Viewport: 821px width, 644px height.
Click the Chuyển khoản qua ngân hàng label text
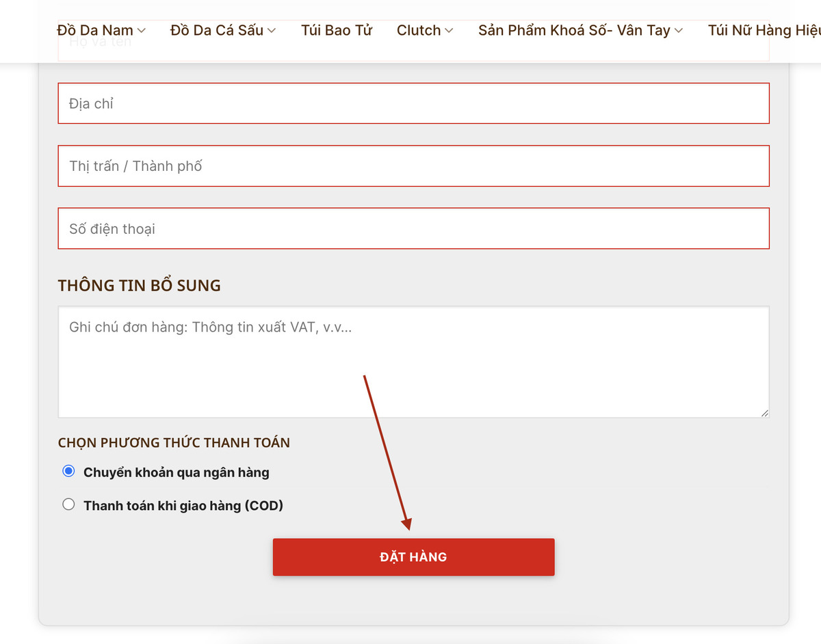[177, 472]
